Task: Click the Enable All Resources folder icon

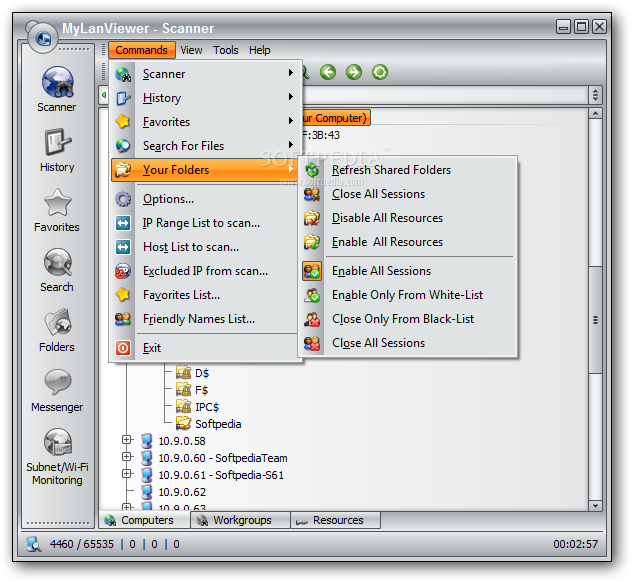Action: (x=312, y=242)
